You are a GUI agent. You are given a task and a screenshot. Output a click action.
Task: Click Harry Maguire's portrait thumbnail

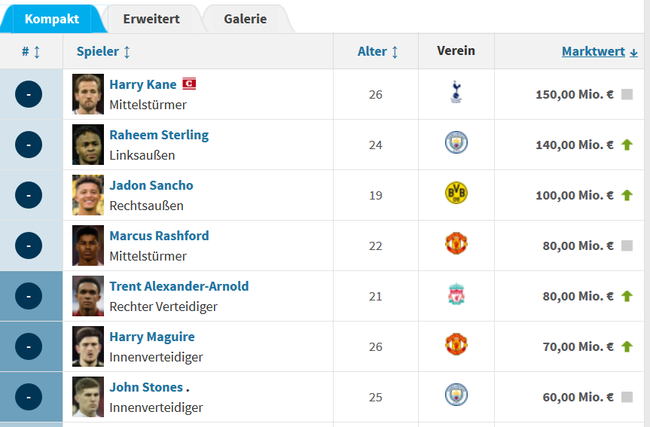pos(88,346)
